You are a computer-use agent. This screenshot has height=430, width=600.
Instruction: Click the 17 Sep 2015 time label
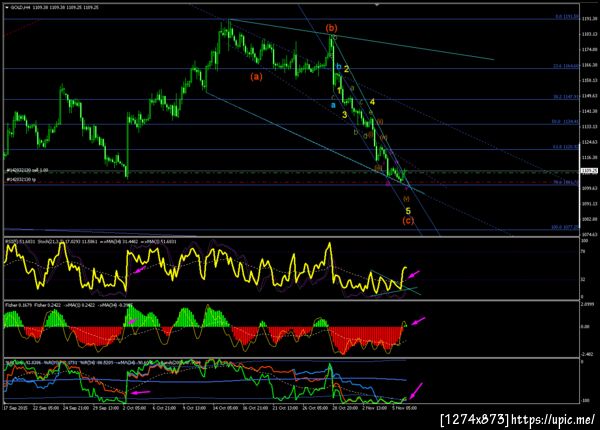pos(15,408)
